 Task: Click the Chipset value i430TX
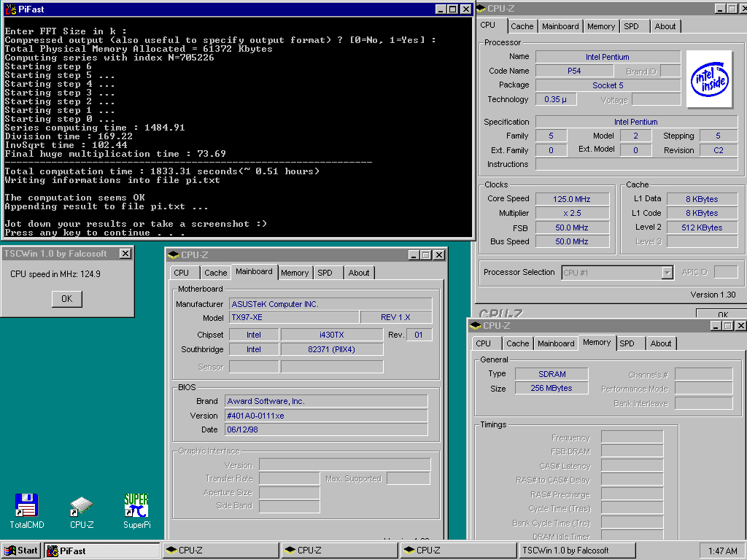(332, 335)
